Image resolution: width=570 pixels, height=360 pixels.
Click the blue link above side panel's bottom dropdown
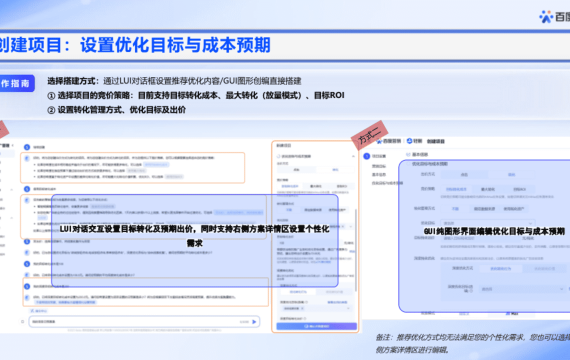pyautogui.click(x=337, y=302)
